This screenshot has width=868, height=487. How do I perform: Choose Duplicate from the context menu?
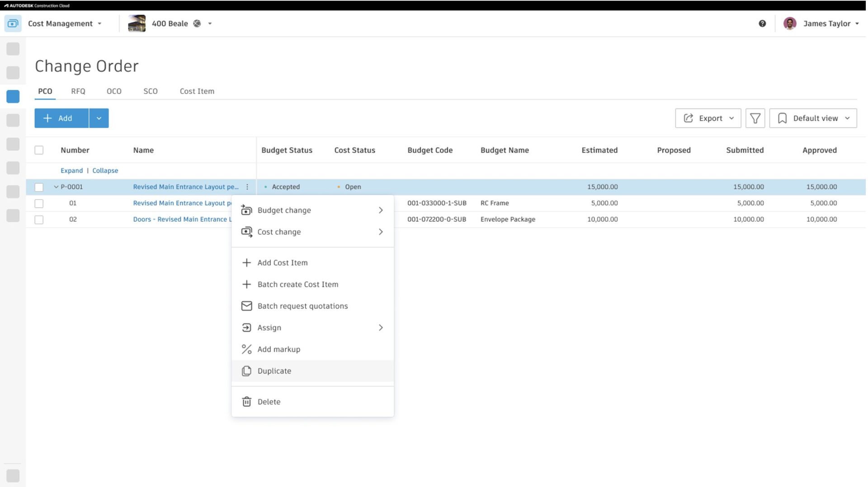click(274, 371)
